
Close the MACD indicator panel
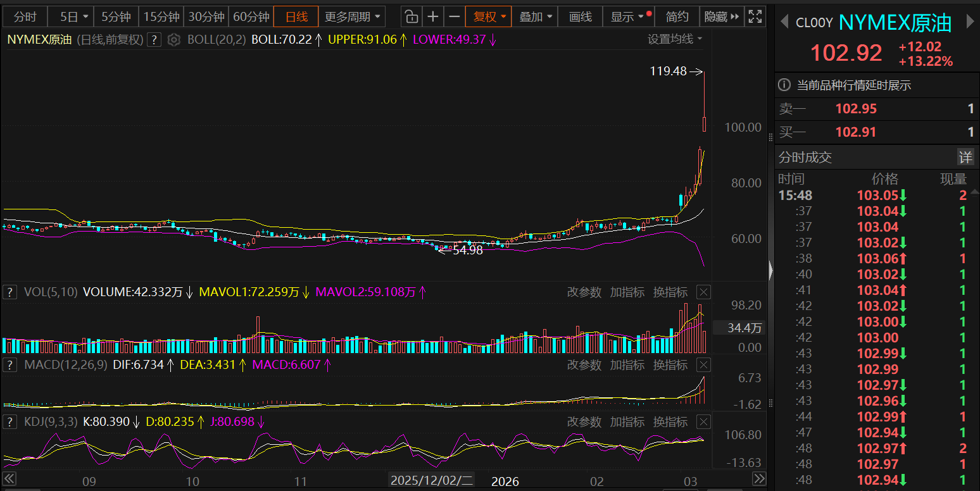coord(703,365)
